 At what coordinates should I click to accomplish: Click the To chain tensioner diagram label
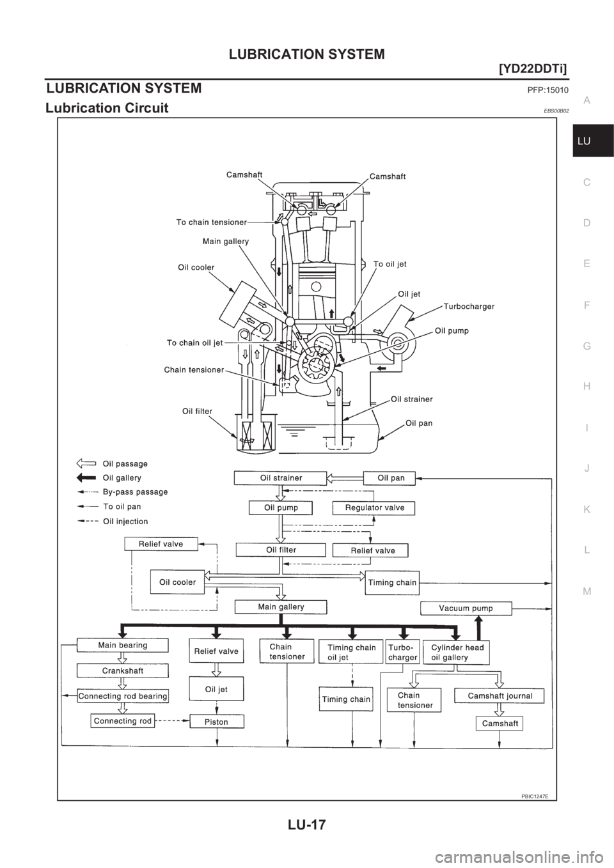pyautogui.click(x=211, y=222)
